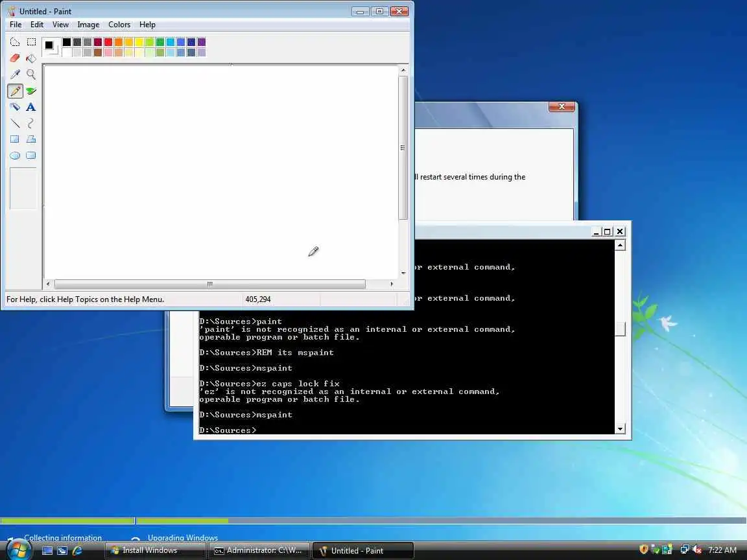Pick the bright yellow color swatch
The height and width of the screenshot is (560, 747).
point(139,42)
